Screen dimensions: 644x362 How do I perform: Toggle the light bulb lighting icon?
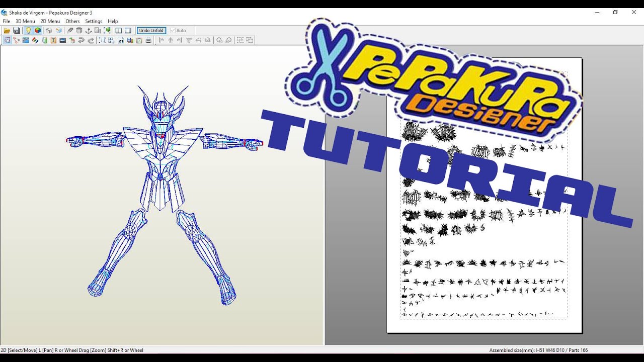tap(28, 31)
